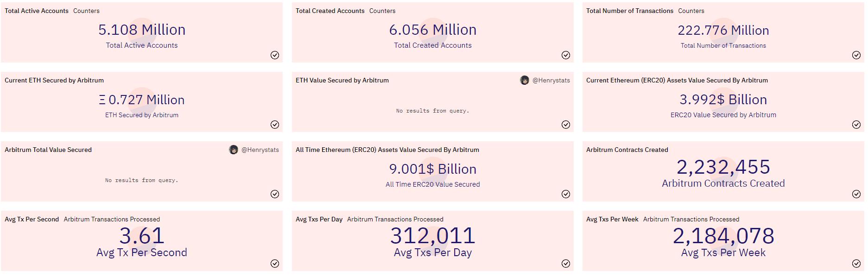Click the checkmark icon on Total Active Accounts card
868x277 pixels.
click(276, 55)
